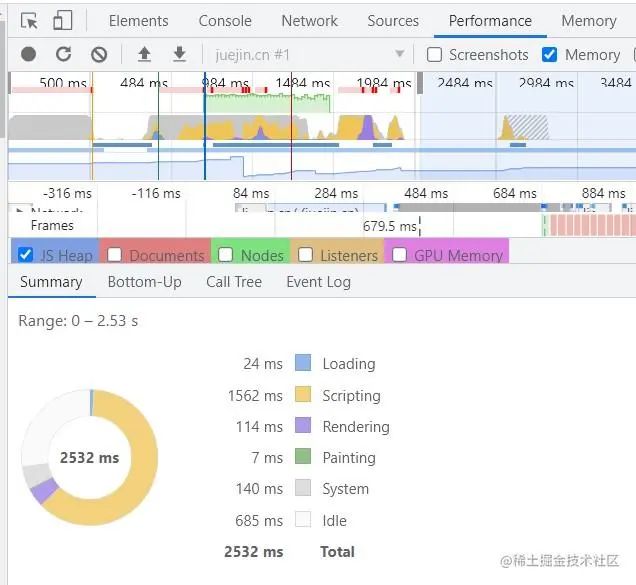Click the "685 ms" idle value
Viewport: 636px width, 585px height.
(x=259, y=520)
